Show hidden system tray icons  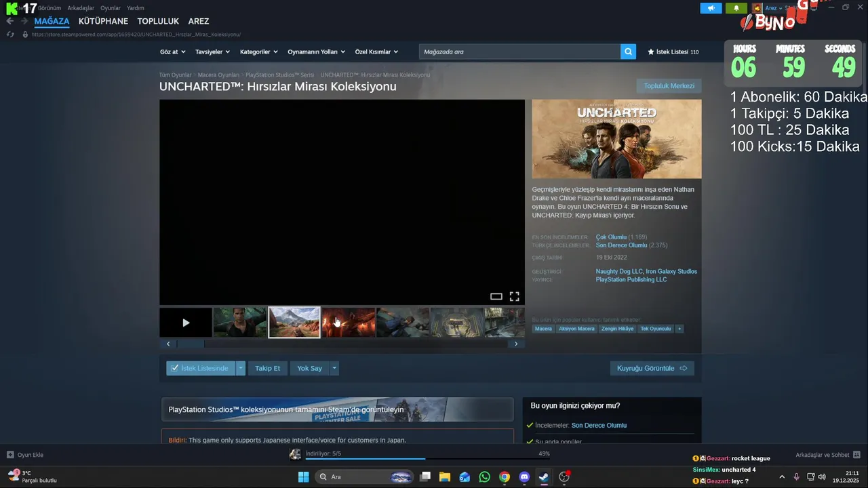pyautogui.click(x=782, y=477)
